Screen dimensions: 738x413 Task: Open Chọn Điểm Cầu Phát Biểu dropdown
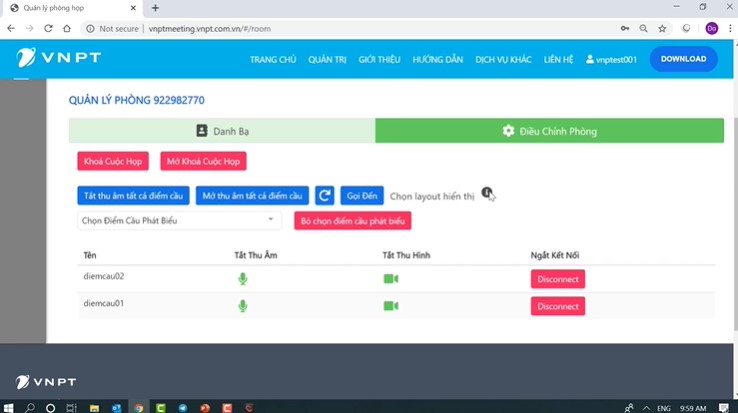(x=180, y=220)
